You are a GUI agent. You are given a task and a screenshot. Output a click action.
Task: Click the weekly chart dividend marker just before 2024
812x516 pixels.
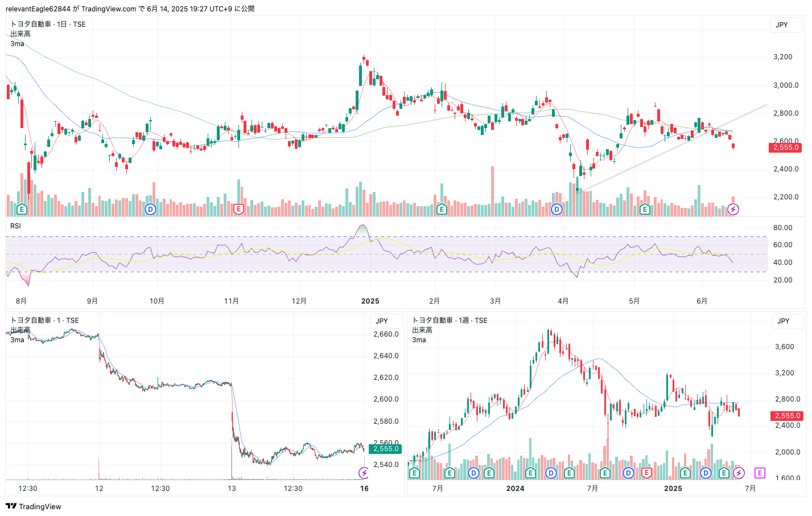point(473,473)
